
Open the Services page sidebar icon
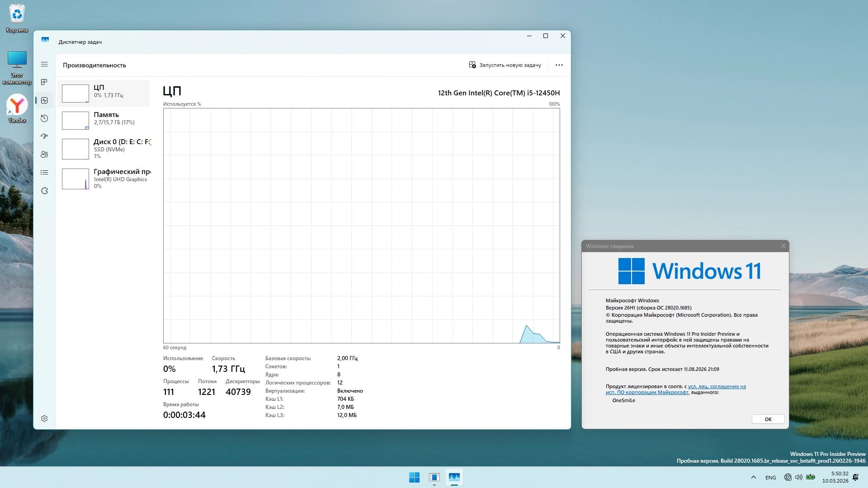(x=44, y=191)
